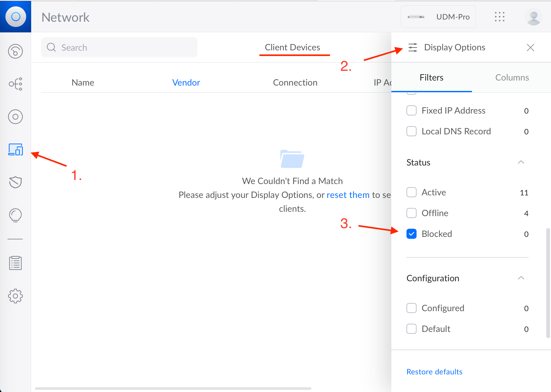Click the Search input field
551x392 pixels.
[120, 48]
